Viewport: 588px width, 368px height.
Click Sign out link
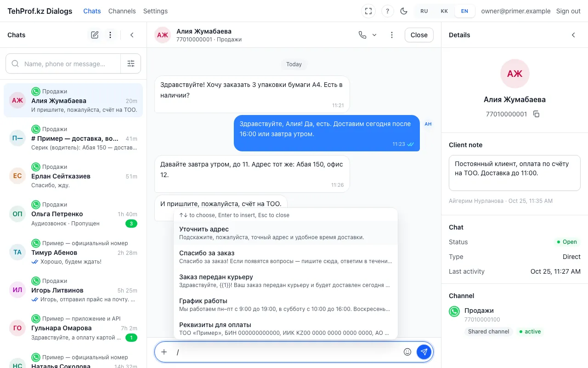pos(568,11)
